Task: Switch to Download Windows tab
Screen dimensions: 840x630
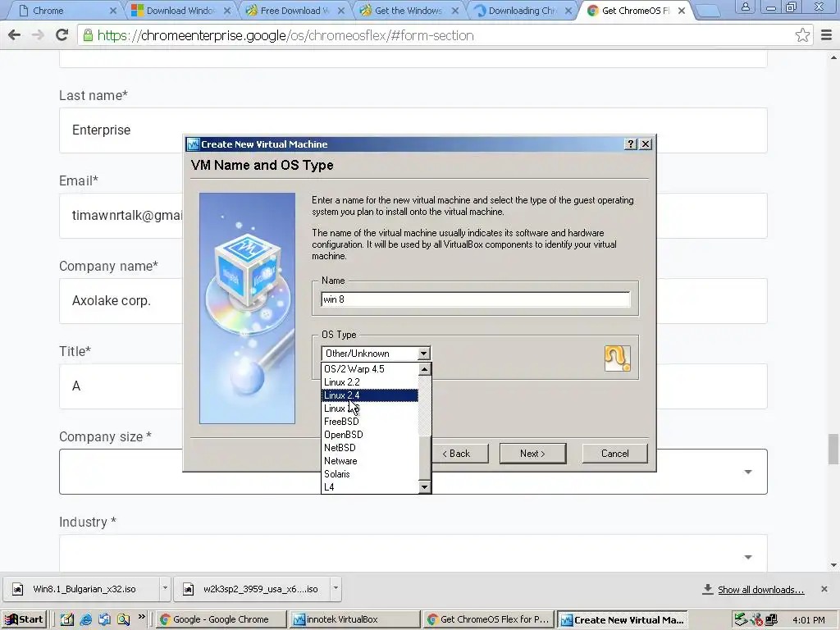Action: (181, 10)
